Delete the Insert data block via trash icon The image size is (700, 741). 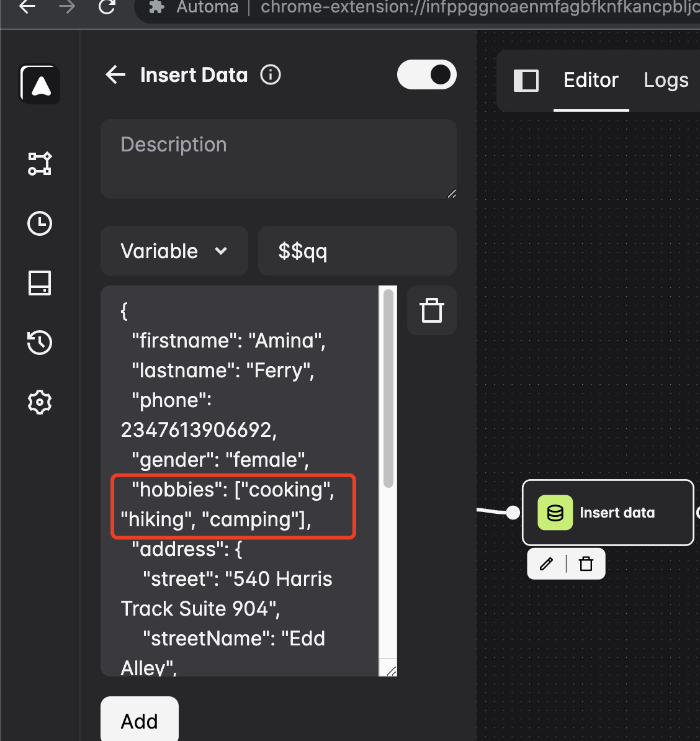[x=586, y=564]
